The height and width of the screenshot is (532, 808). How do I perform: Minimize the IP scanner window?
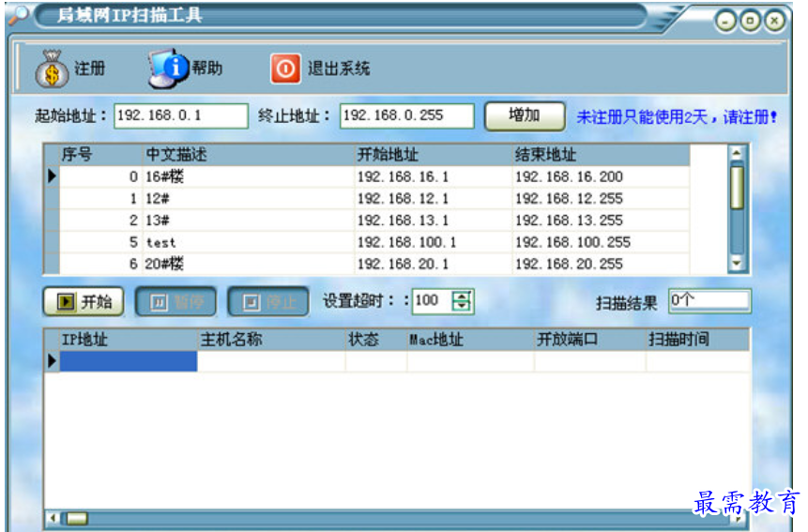click(725, 22)
